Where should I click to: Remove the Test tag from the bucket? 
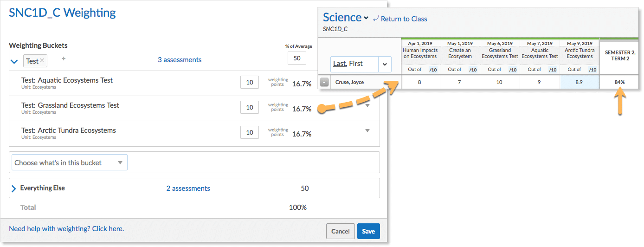point(42,61)
